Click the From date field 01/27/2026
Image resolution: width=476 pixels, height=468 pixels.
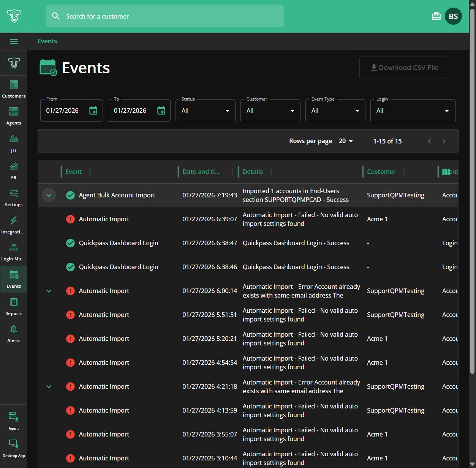(x=62, y=110)
